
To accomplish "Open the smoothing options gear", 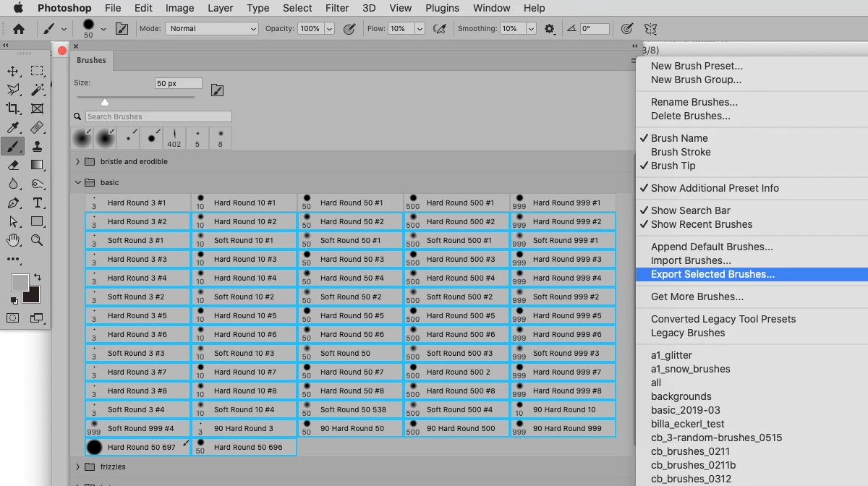I will point(550,29).
